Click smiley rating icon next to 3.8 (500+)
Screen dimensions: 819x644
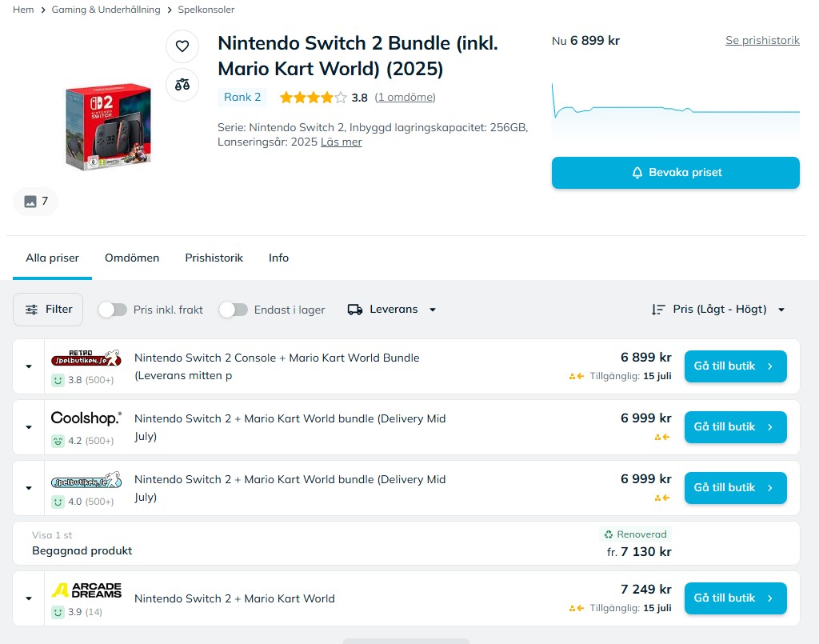pyautogui.click(x=58, y=380)
